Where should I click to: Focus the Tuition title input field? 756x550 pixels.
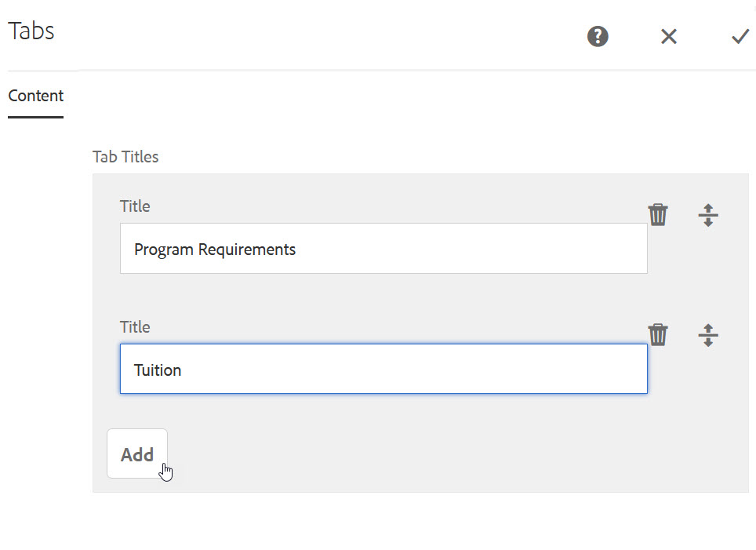tap(383, 369)
